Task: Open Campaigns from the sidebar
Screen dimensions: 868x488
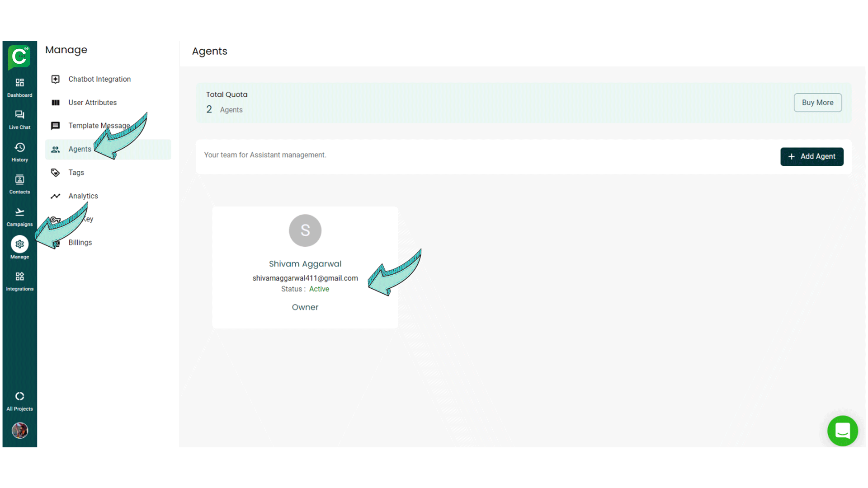Action: coord(19,216)
